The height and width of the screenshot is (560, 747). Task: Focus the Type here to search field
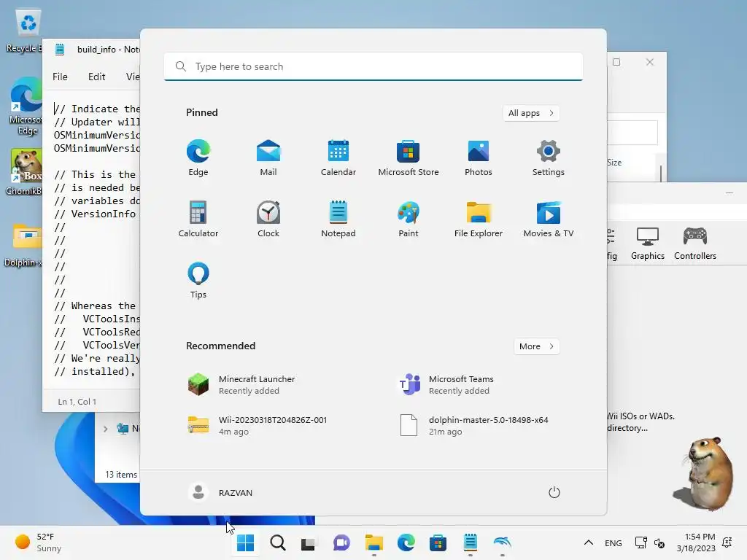373,66
